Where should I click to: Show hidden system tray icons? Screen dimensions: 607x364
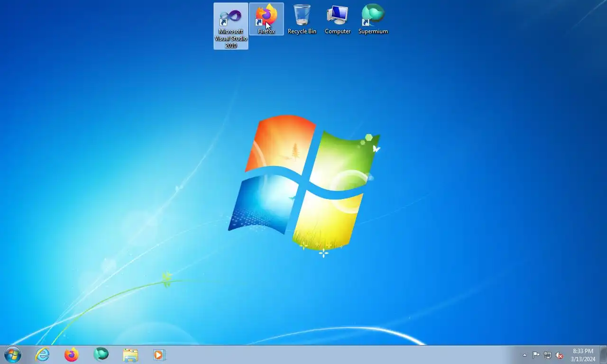[524, 355]
